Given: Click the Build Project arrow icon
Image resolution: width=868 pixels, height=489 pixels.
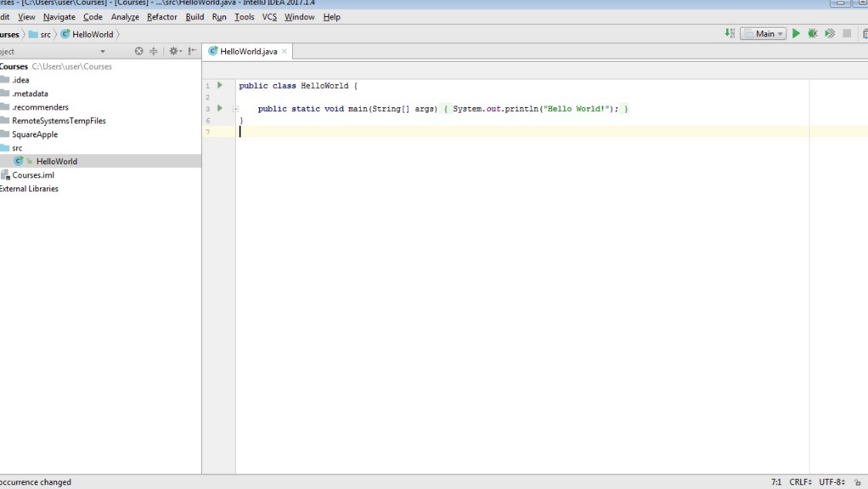Looking at the screenshot, I should coord(729,34).
